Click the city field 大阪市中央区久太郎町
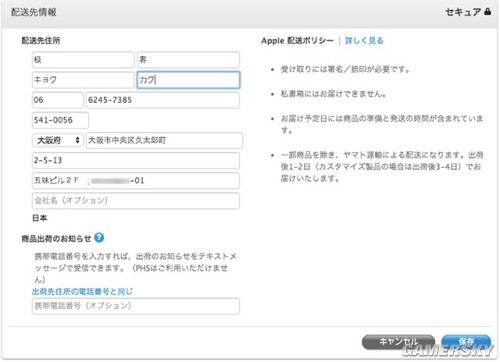 [x=164, y=140]
